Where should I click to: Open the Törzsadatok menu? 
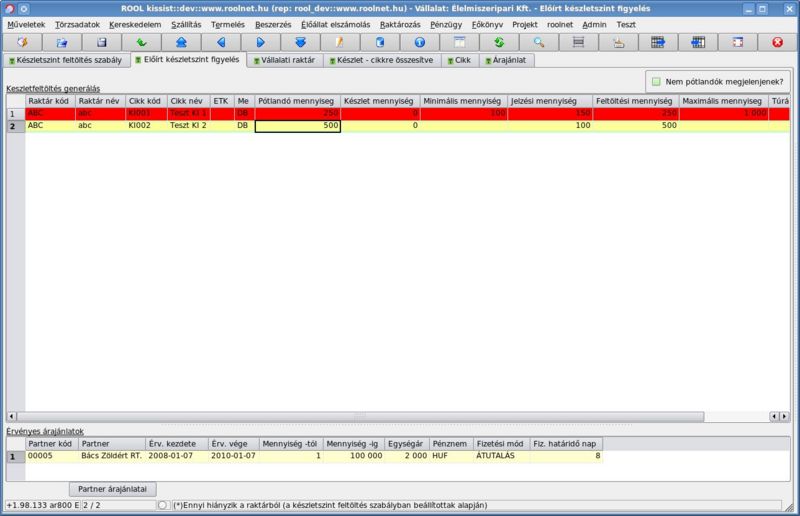pyautogui.click(x=77, y=23)
